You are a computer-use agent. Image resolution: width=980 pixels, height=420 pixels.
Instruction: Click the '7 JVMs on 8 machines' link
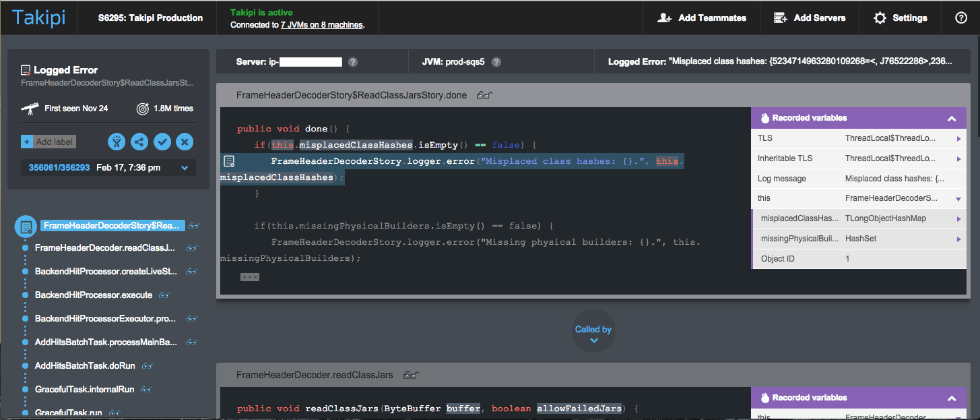321,25
